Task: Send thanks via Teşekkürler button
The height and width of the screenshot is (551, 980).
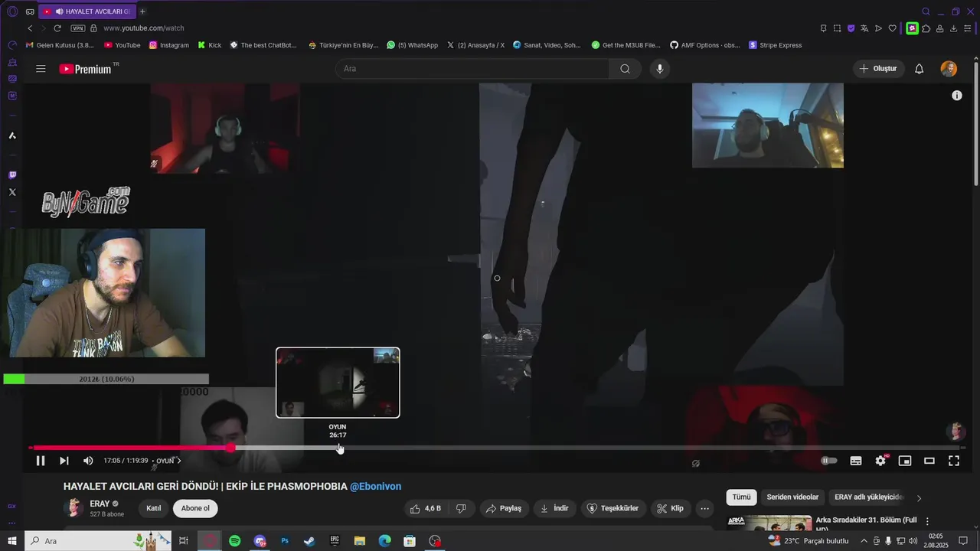Action: (612, 508)
